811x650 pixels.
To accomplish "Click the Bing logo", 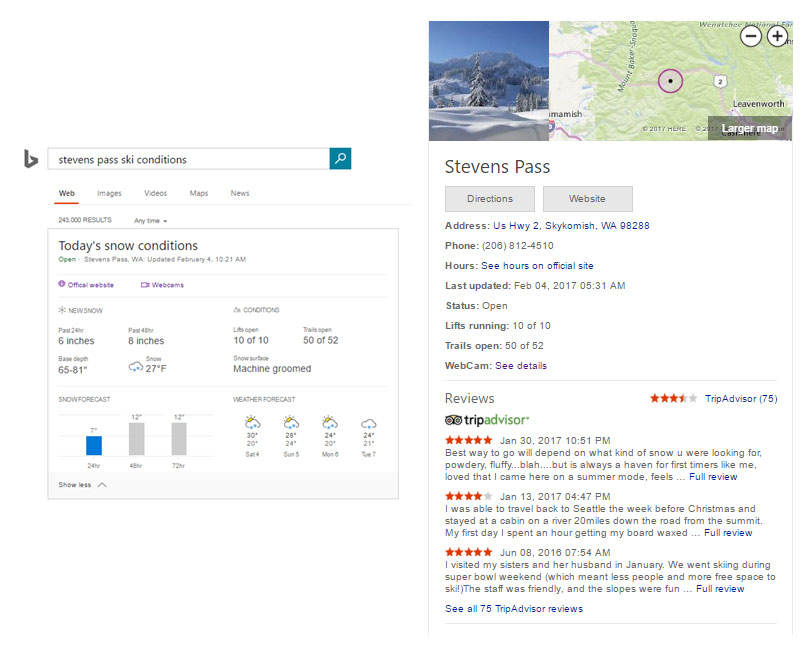I will tap(30, 159).
